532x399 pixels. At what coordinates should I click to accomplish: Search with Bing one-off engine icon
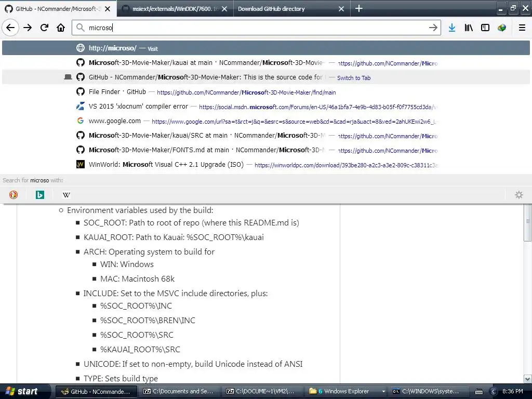[40, 195]
